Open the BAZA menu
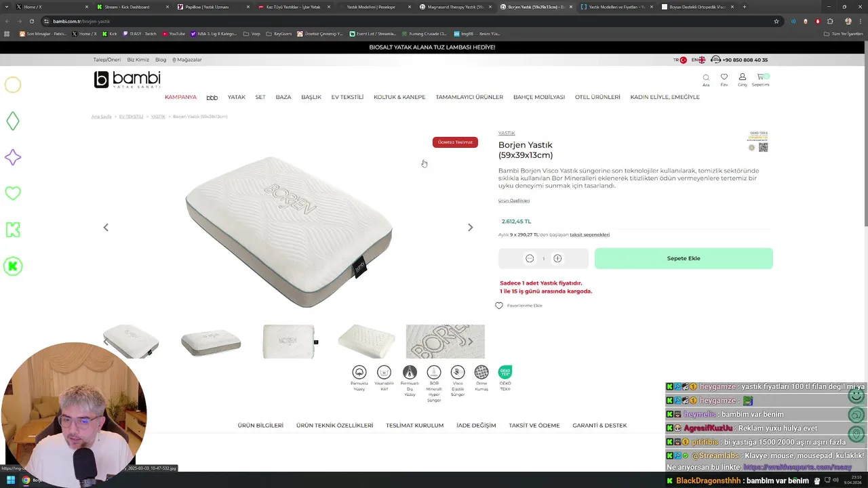 click(283, 97)
